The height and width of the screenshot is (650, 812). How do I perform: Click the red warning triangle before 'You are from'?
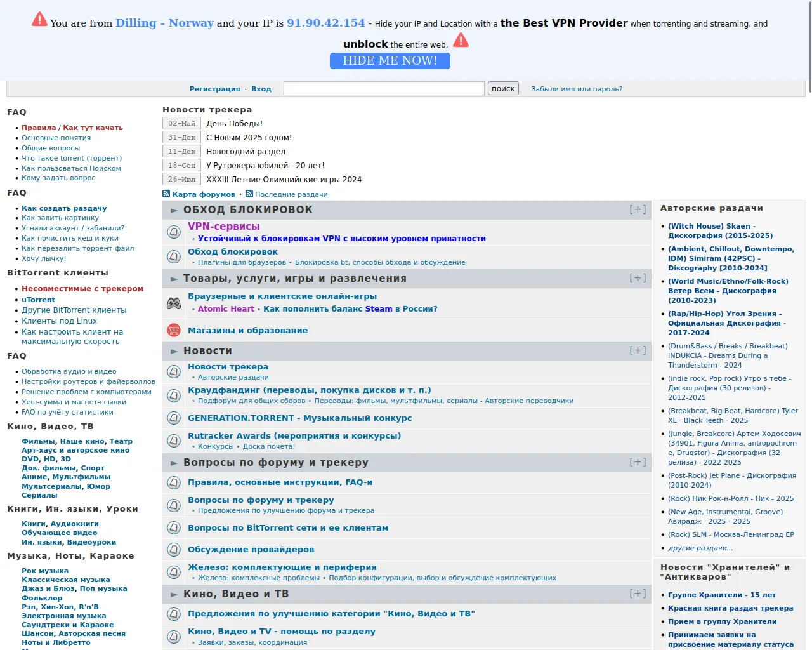pyautogui.click(x=39, y=20)
